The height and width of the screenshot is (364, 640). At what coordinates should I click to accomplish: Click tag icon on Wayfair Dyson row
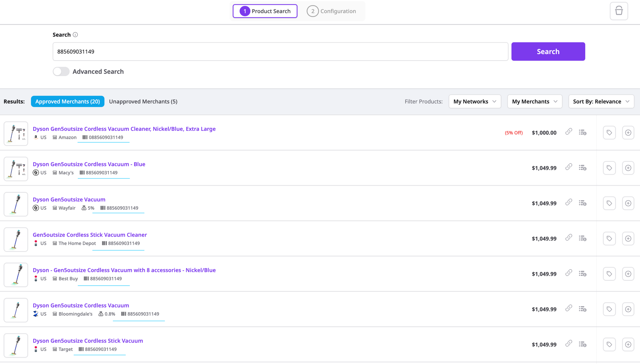pyautogui.click(x=609, y=203)
